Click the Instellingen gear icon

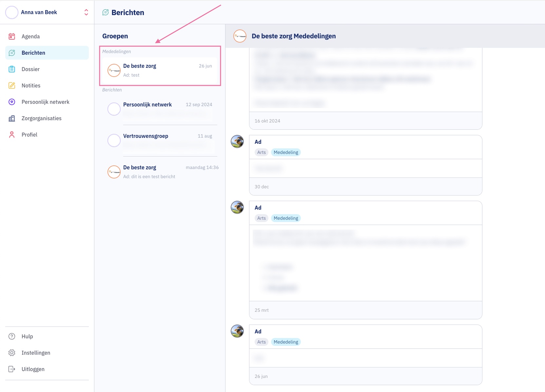coord(12,353)
